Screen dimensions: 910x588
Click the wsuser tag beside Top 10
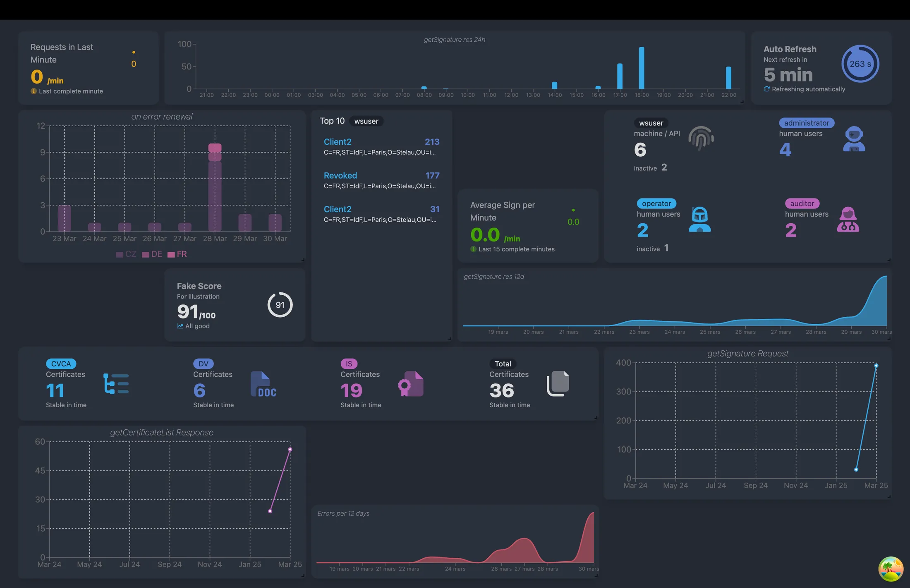tap(366, 121)
